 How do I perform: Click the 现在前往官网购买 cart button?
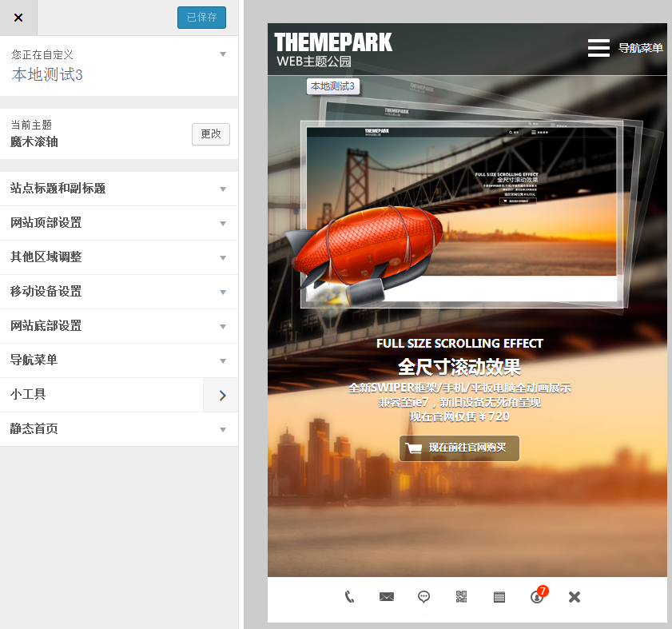(459, 448)
